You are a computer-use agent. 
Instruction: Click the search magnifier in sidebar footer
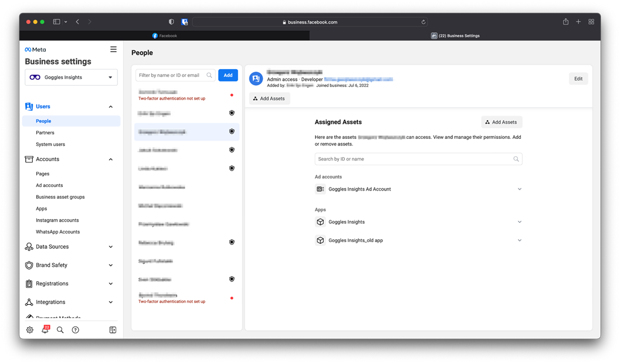click(60, 330)
